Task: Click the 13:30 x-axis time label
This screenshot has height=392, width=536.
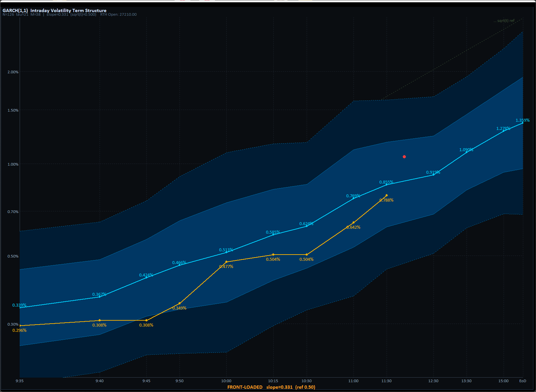Action: click(x=467, y=381)
